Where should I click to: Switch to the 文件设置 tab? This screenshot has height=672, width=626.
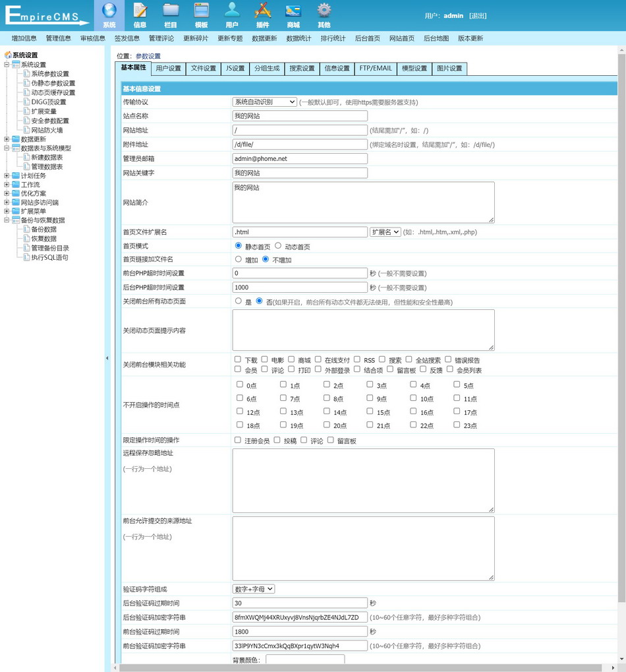pos(204,69)
